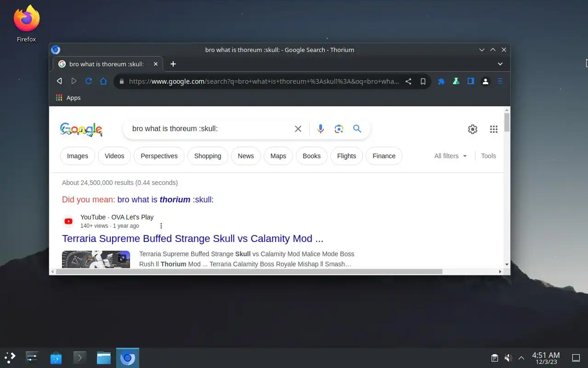This screenshot has height=368, width=588.
Task: Submit search with the magnifier icon
Action: click(x=357, y=129)
